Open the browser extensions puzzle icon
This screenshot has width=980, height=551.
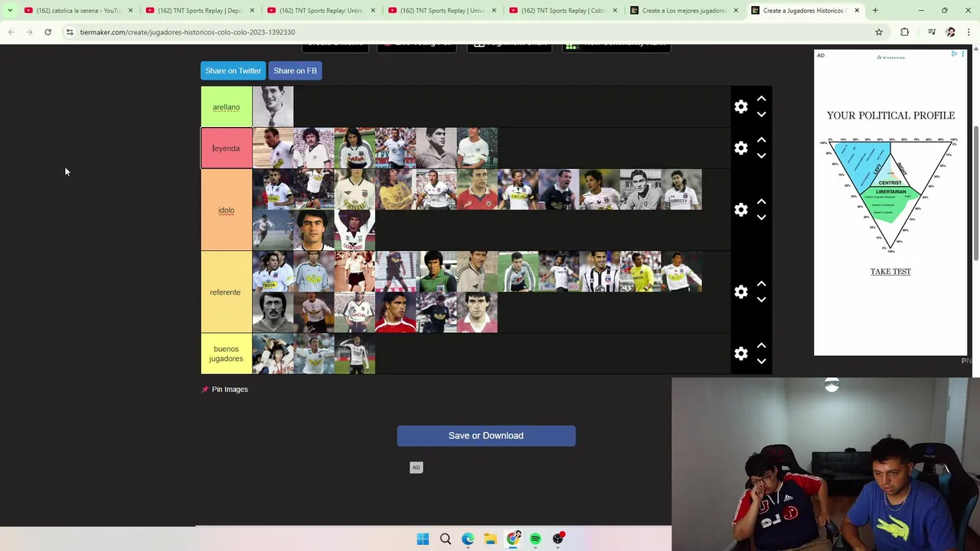(905, 32)
